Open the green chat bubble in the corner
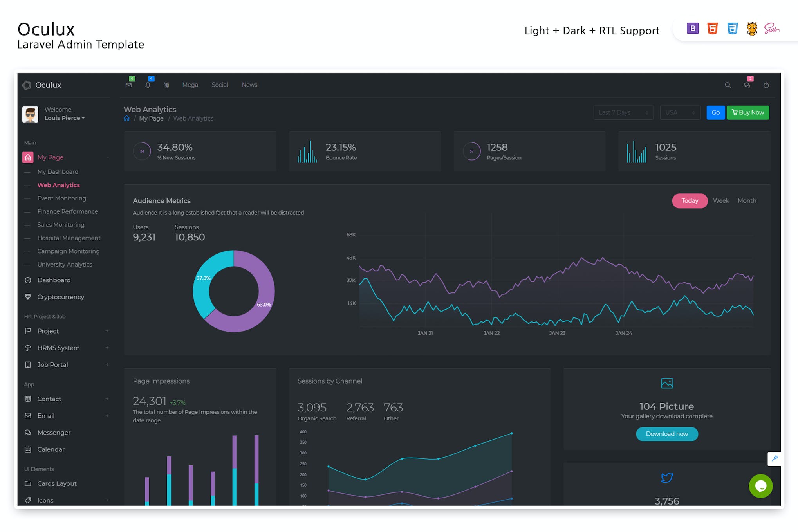798x532 pixels. [x=761, y=486]
